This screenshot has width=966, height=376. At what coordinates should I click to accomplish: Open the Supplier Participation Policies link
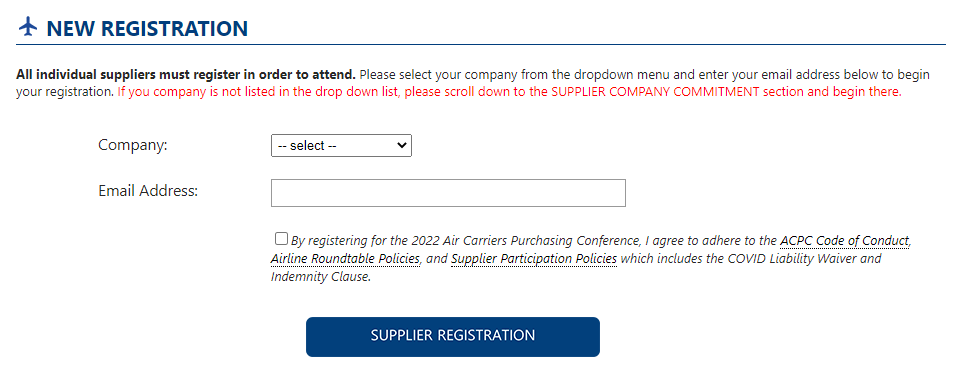click(x=534, y=259)
